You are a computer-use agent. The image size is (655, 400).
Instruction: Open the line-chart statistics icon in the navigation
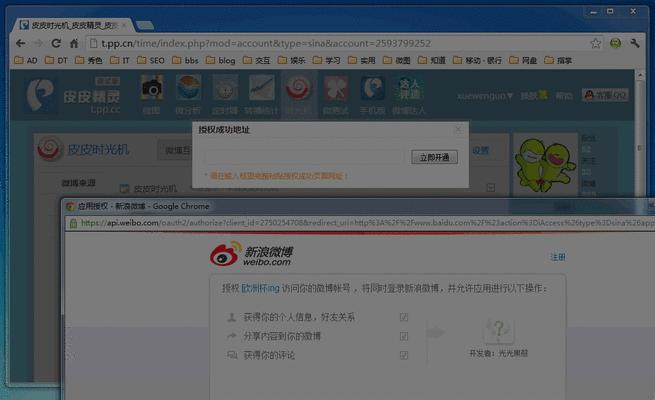(261, 87)
